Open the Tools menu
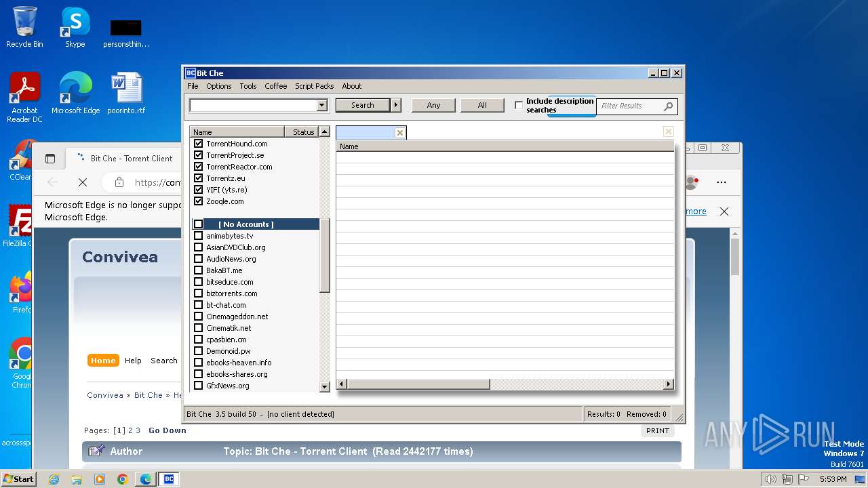The image size is (868, 488). tap(248, 86)
